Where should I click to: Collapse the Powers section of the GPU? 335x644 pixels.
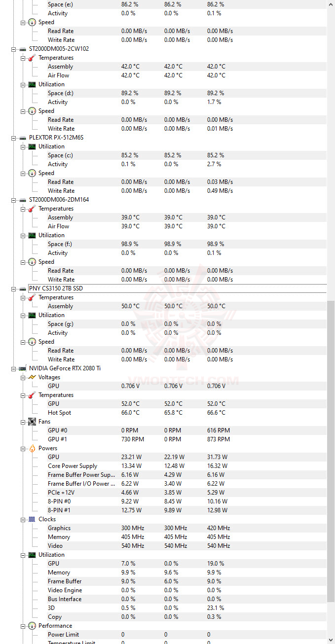23,448
